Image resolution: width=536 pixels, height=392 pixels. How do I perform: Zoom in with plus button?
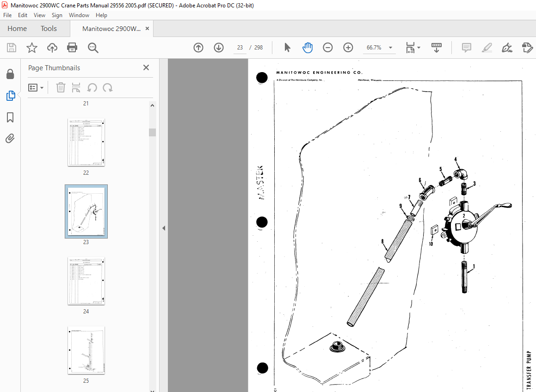click(x=348, y=48)
